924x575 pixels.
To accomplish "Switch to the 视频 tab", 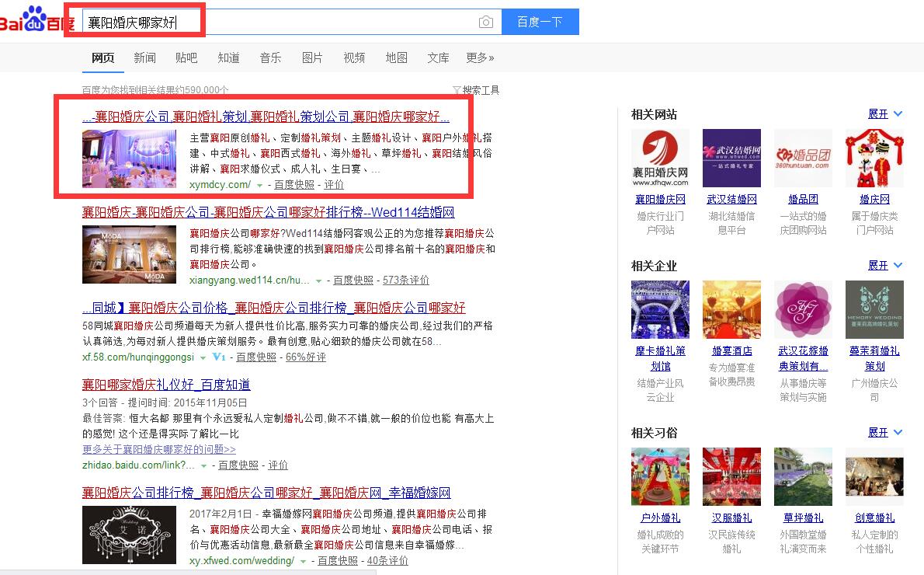I will pyautogui.click(x=354, y=57).
